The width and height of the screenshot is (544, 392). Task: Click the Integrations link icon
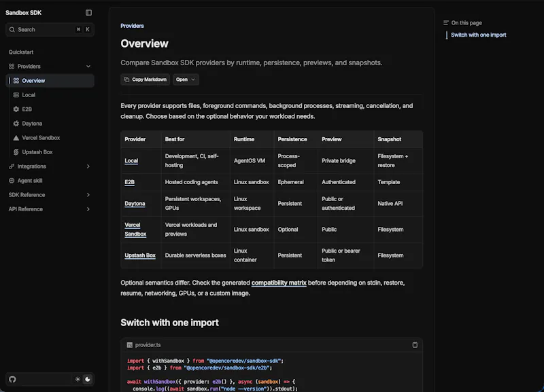pyautogui.click(x=12, y=166)
